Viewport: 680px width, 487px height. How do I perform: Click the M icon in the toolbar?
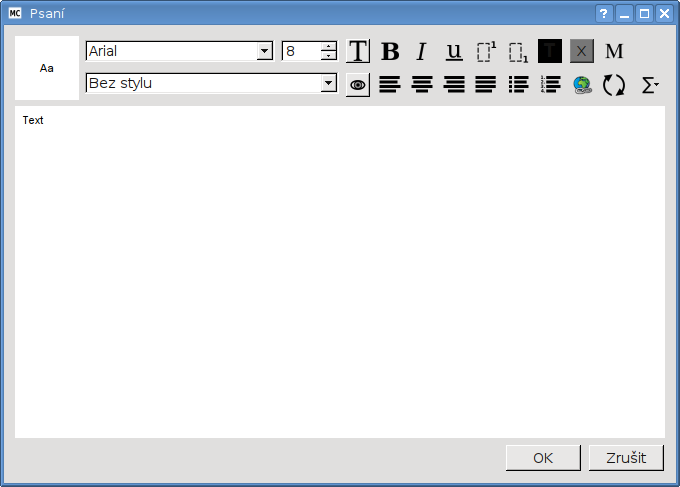[x=614, y=51]
